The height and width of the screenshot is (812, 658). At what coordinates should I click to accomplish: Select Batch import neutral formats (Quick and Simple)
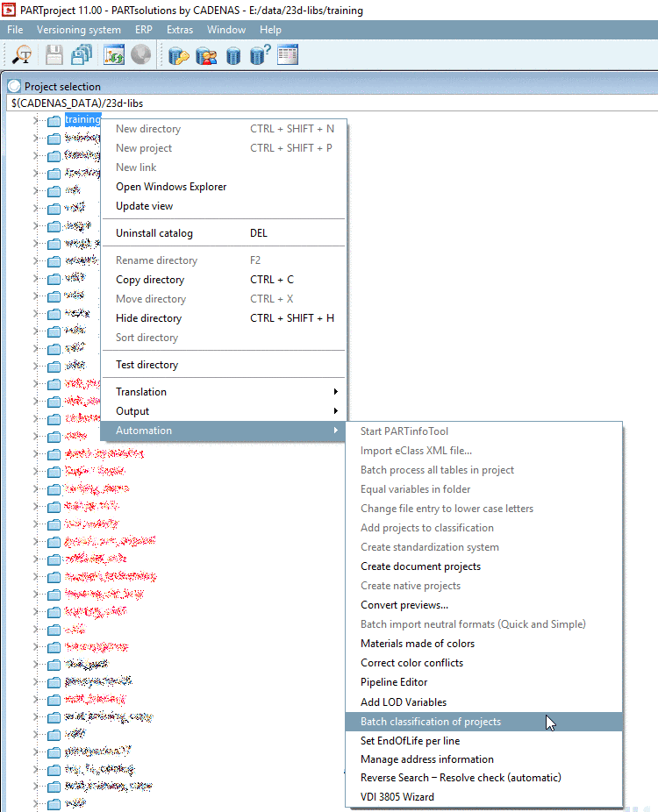(484, 624)
